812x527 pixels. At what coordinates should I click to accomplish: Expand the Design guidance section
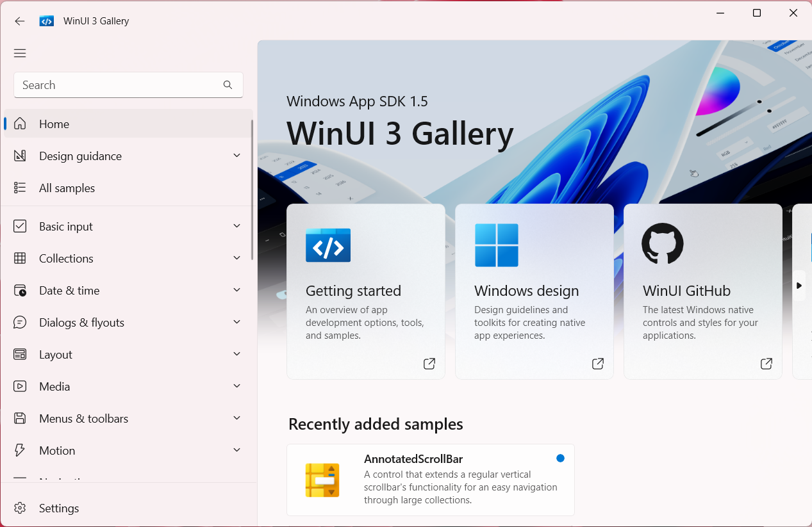236,156
